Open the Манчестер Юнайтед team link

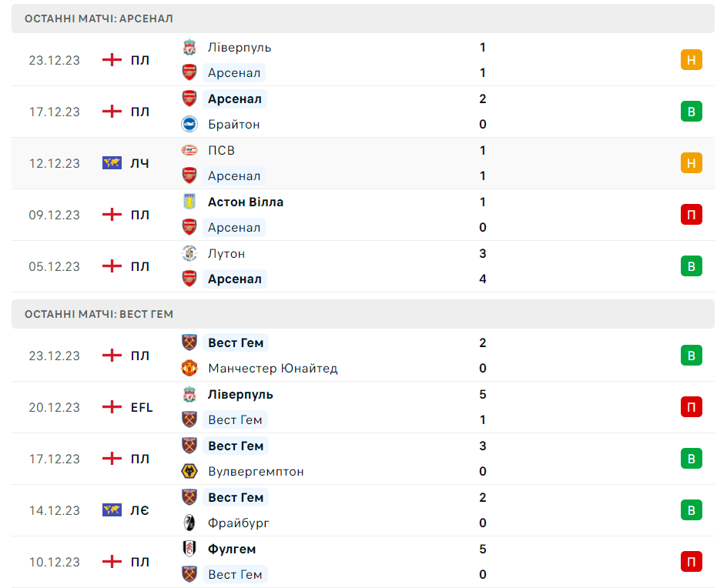pyautogui.click(x=273, y=368)
